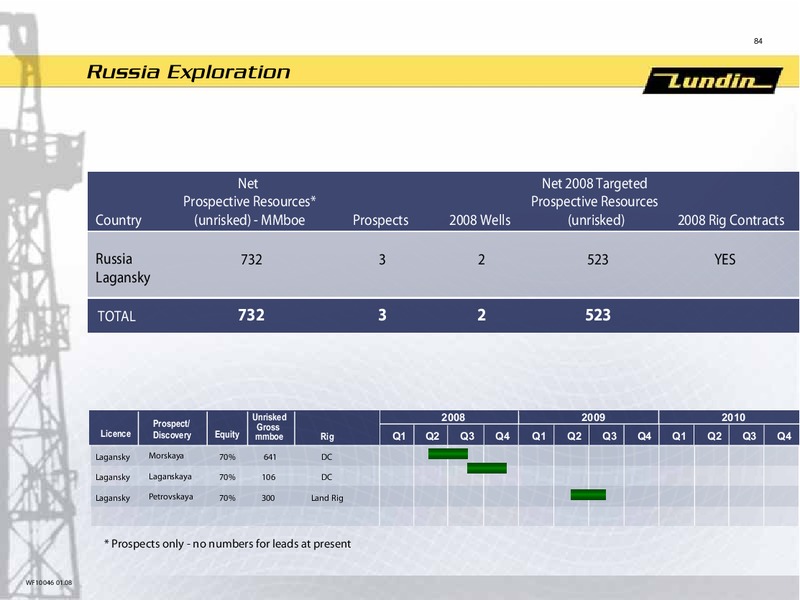Click the '2008 Wells' column header
Viewport: 800px width, 600px height.
(479, 220)
